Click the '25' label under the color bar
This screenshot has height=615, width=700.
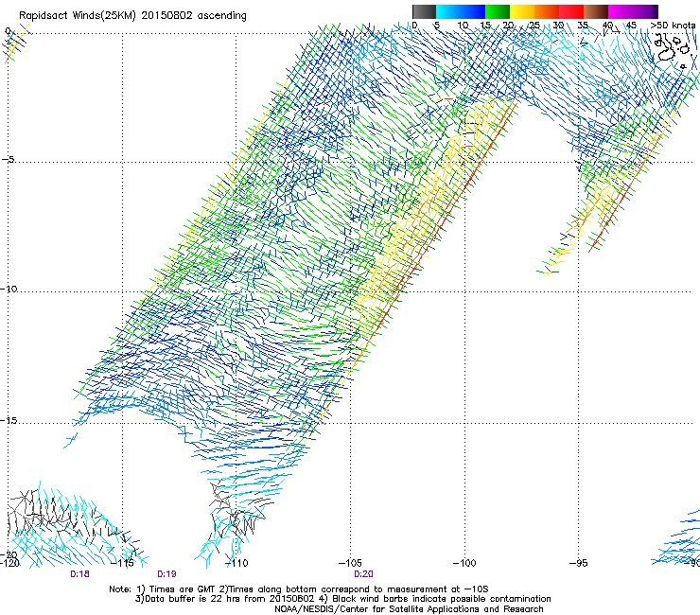pos(534,26)
